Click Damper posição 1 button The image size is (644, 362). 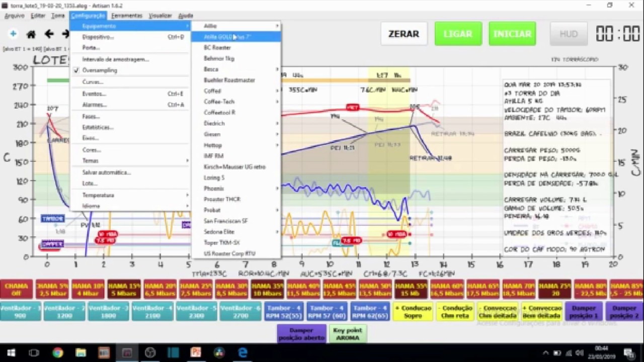[583, 312]
